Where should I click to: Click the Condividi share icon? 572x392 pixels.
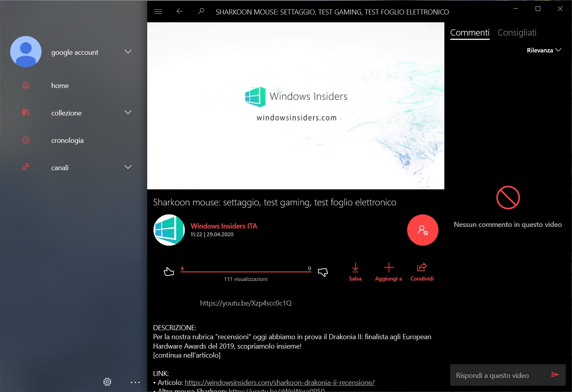[422, 267]
